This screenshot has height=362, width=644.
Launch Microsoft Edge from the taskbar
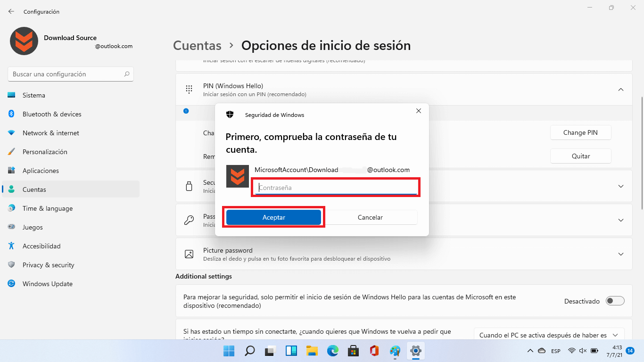[333, 351]
